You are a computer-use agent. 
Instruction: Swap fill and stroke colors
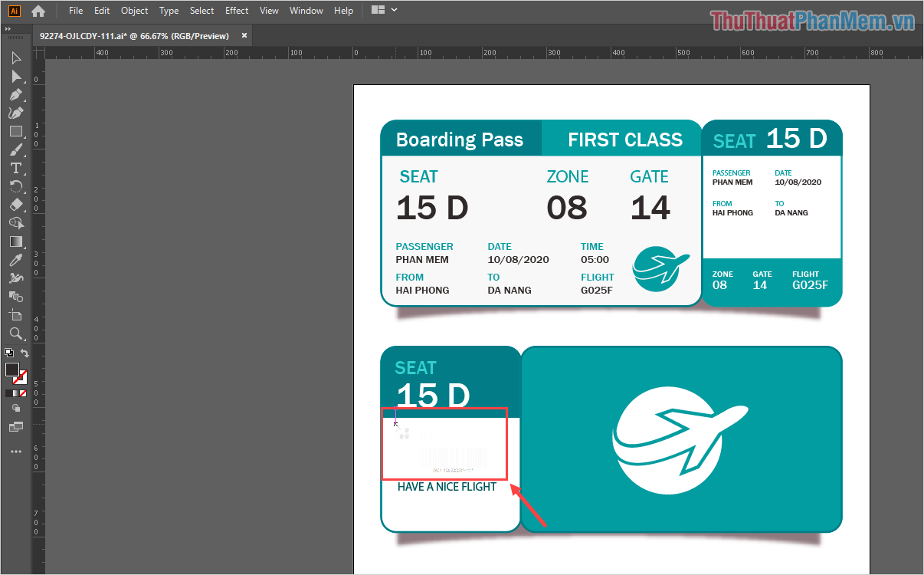25,353
